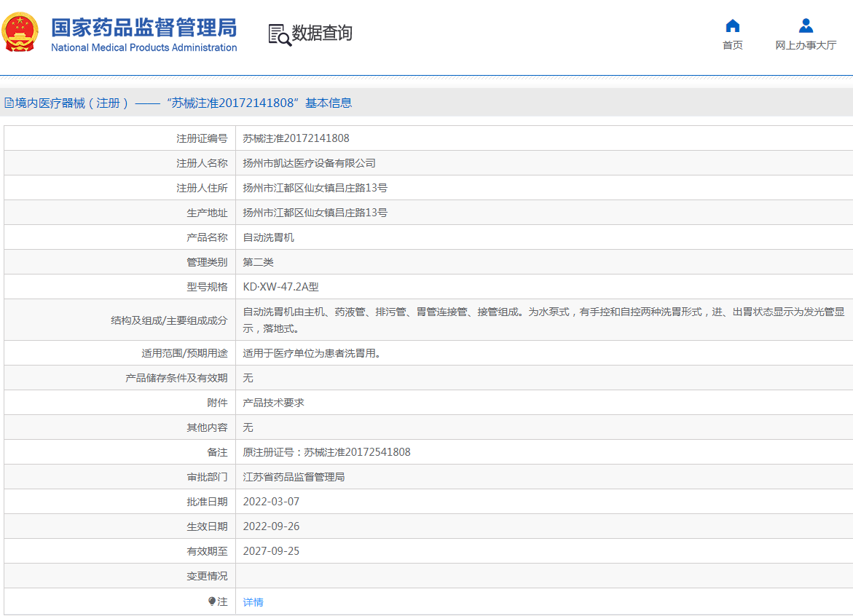This screenshot has height=616, width=853.
Task: Open 网上办事大厅 via the person icon
Action: pos(806,25)
